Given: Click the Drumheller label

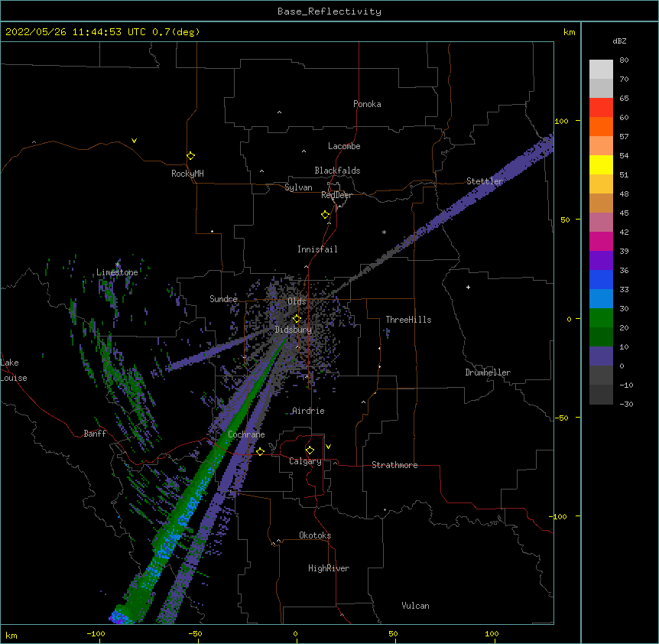Looking at the screenshot, I should tap(488, 372).
